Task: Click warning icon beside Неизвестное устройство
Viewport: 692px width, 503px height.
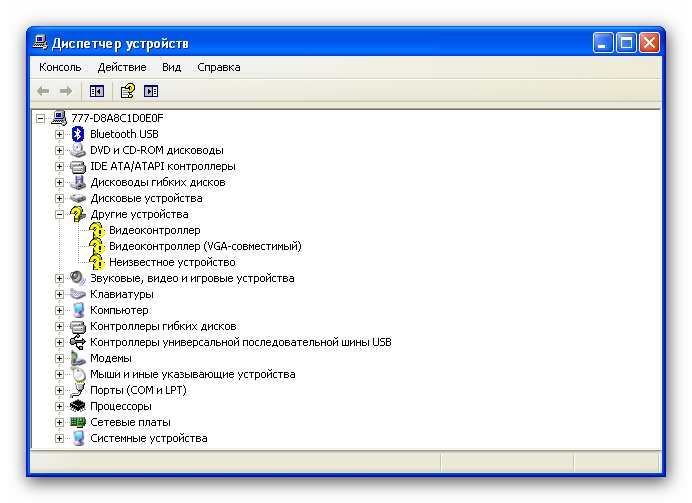Action: 97,262
